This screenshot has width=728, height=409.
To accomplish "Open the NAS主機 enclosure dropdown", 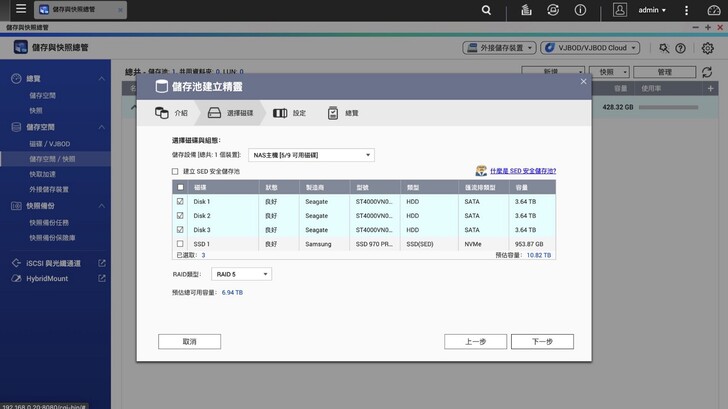I will 310,155.
